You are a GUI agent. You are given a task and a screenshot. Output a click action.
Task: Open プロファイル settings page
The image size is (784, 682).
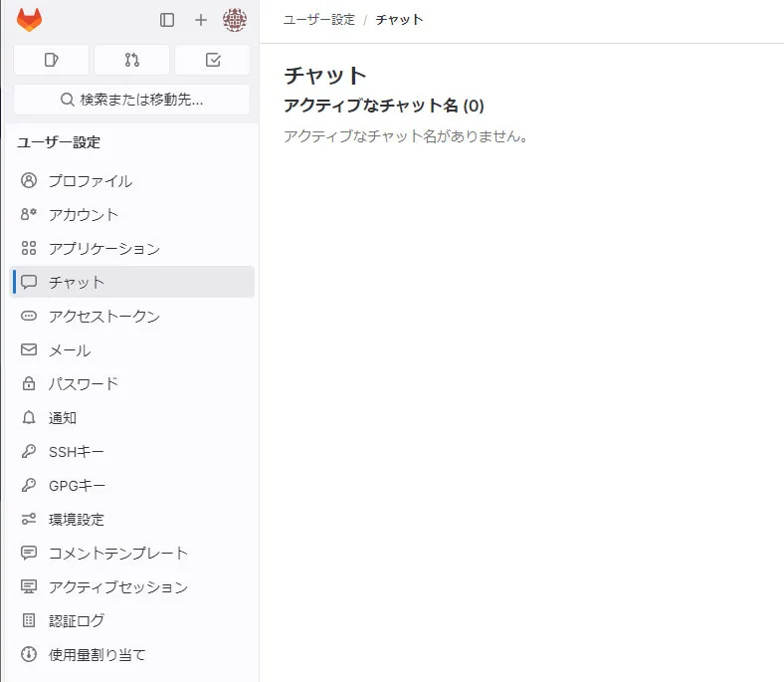click(x=90, y=181)
